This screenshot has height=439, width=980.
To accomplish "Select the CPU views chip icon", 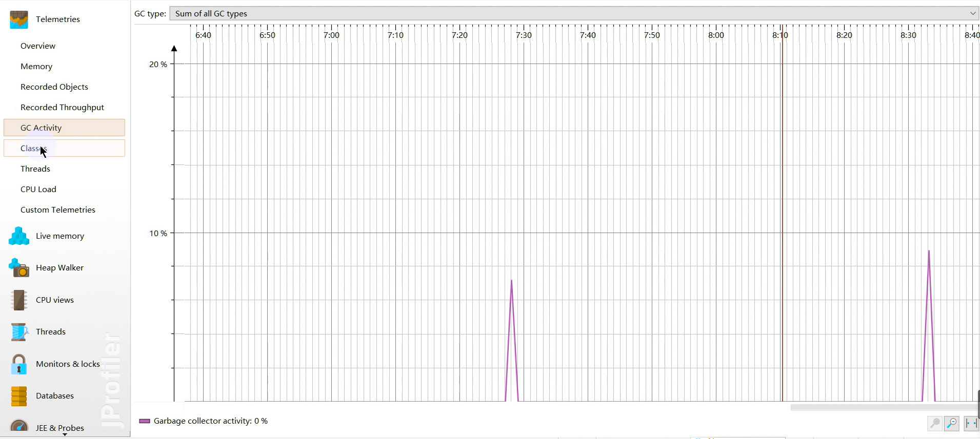I will pyautogui.click(x=19, y=300).
